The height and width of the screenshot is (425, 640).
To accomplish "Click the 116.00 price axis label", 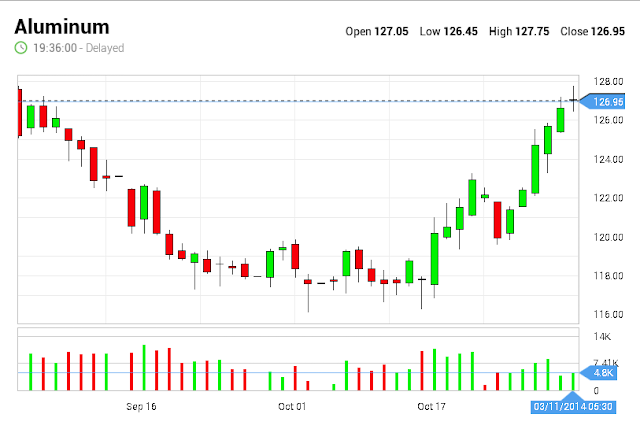I will (x=609, y=314).
